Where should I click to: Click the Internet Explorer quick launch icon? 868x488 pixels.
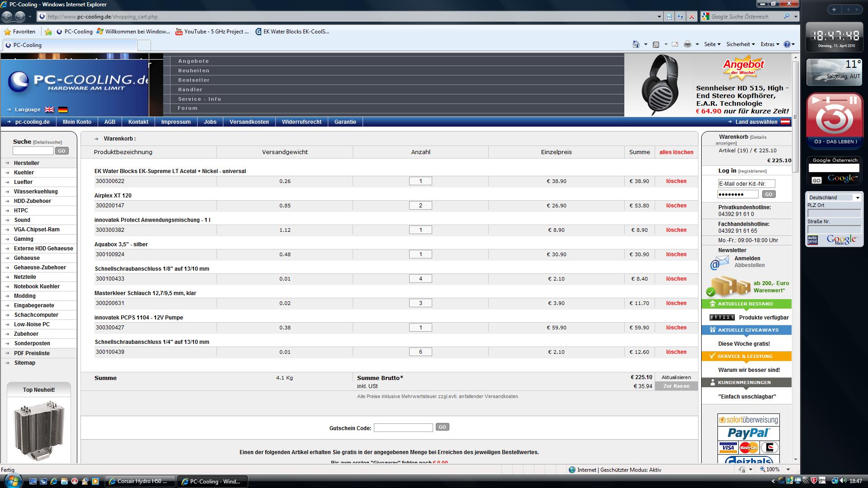(x=54, y=482)
